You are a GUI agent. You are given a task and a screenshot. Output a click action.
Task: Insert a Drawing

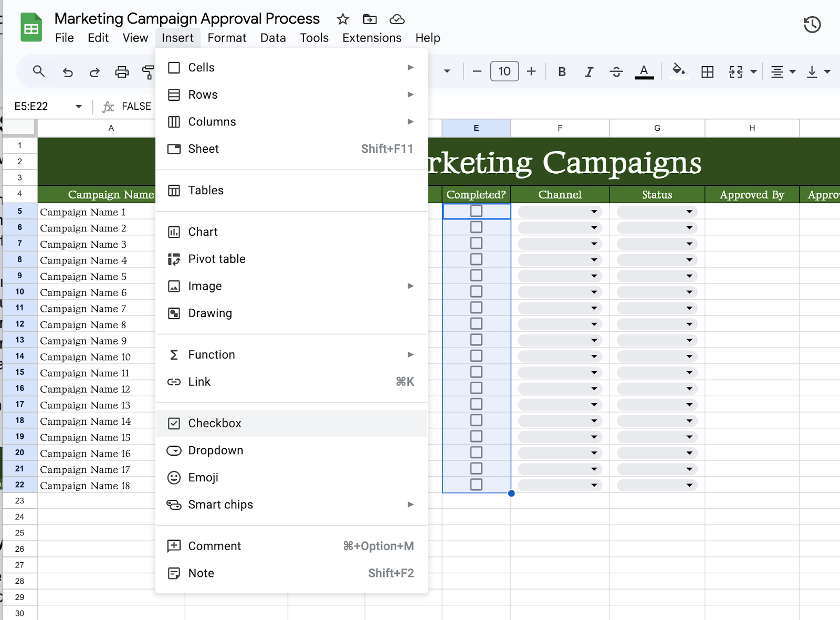pyautogui.click(x=291, y=313)
